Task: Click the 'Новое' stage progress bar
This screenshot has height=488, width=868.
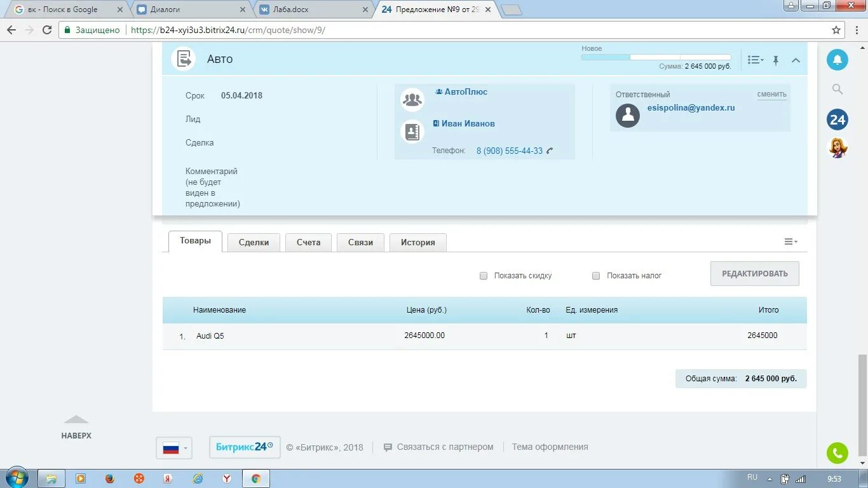Action: coord(656,57)
